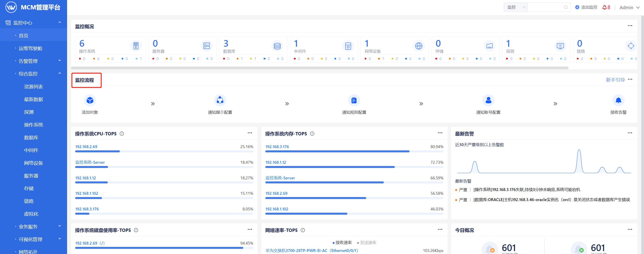
Task: Click the CPU progress bar for 192.168.2.69
Action: [x=164, y=151]
